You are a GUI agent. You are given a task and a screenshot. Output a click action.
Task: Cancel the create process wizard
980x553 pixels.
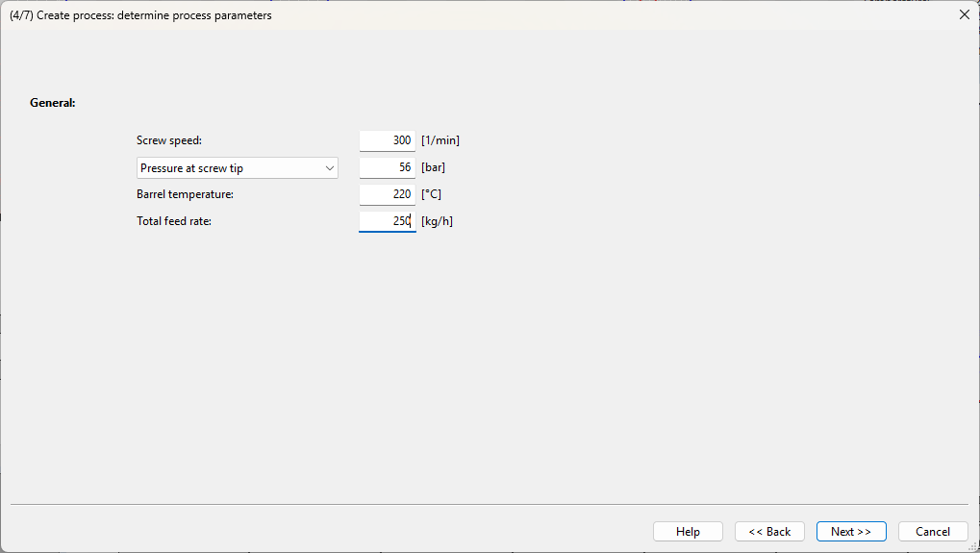[x=933, y=532]
